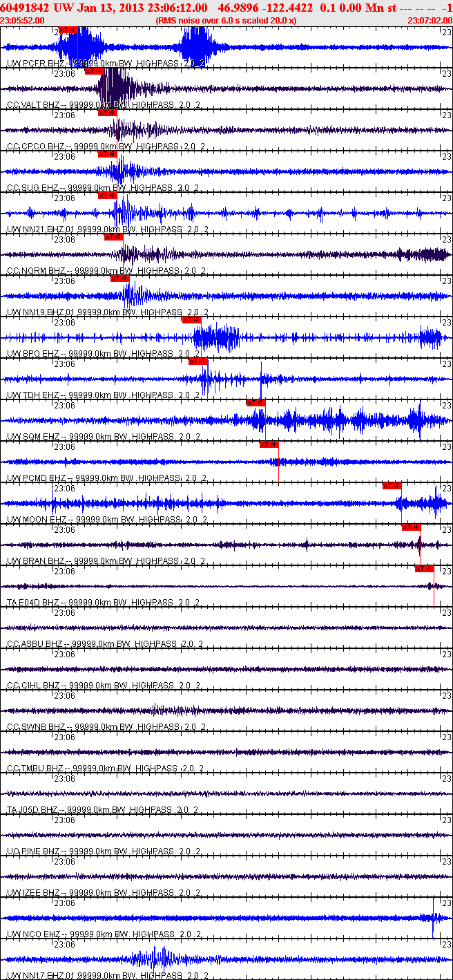453x980 pixels.
Task: Select the pick marker on UW BPO trace
Action: (x=191, y=320)
